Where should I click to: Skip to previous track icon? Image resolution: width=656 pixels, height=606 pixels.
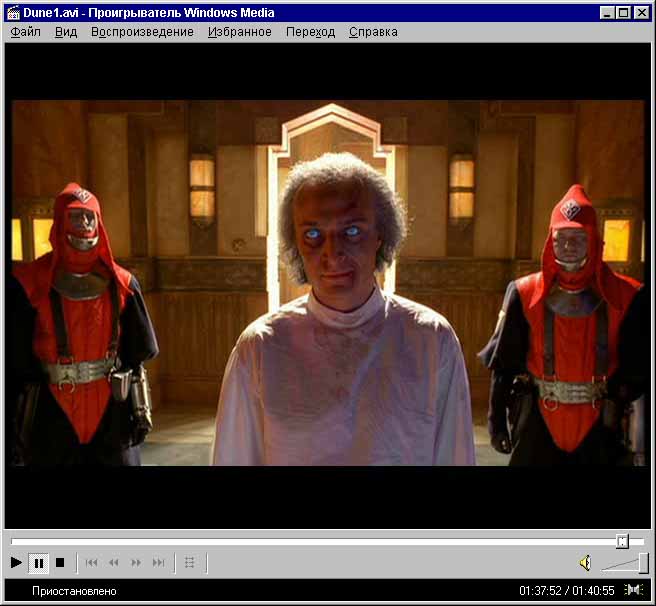[x=91, y=562]
